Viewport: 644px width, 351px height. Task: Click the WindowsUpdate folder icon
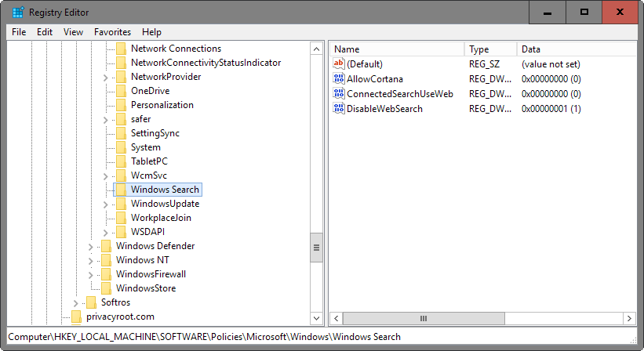[121, 204]
